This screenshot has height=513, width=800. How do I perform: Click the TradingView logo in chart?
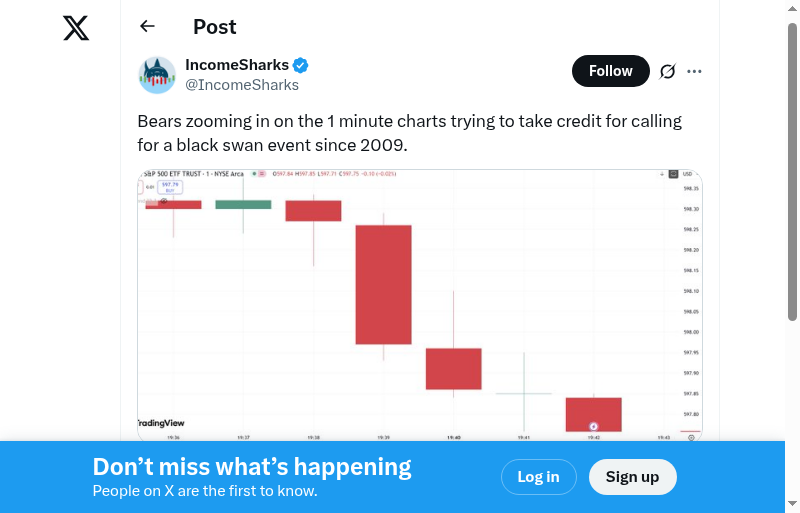[x=161, y=423]
